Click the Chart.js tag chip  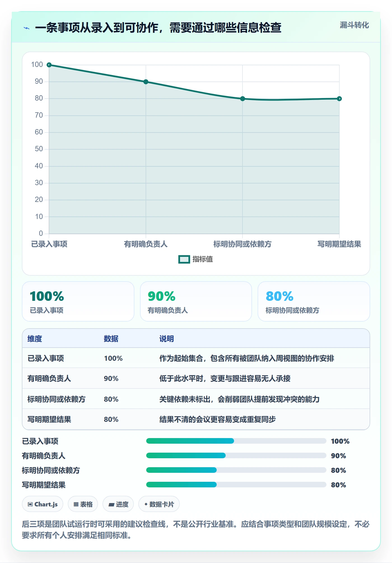click(43, 504)
